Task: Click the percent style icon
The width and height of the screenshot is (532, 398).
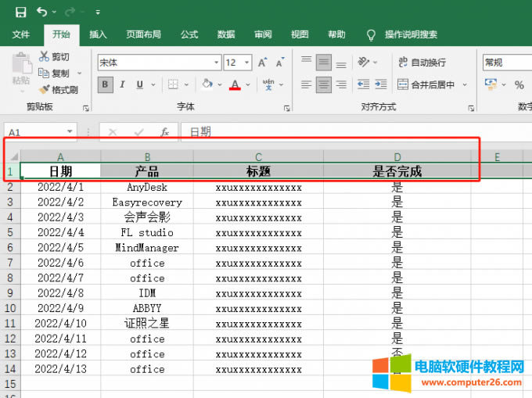Action: [519, 84]
